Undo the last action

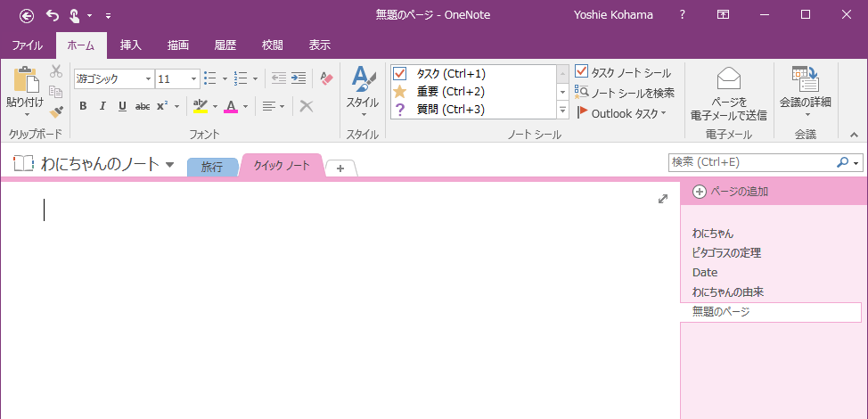[53, 16]
